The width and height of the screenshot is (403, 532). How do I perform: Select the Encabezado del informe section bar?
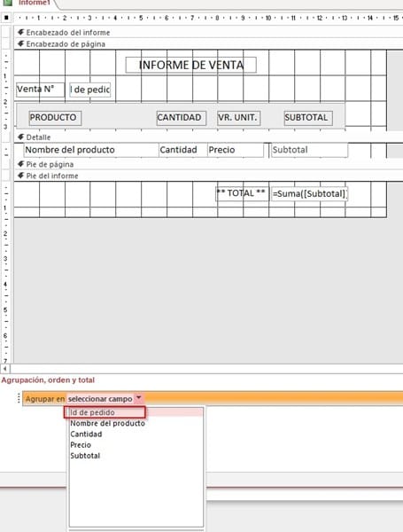208,33
